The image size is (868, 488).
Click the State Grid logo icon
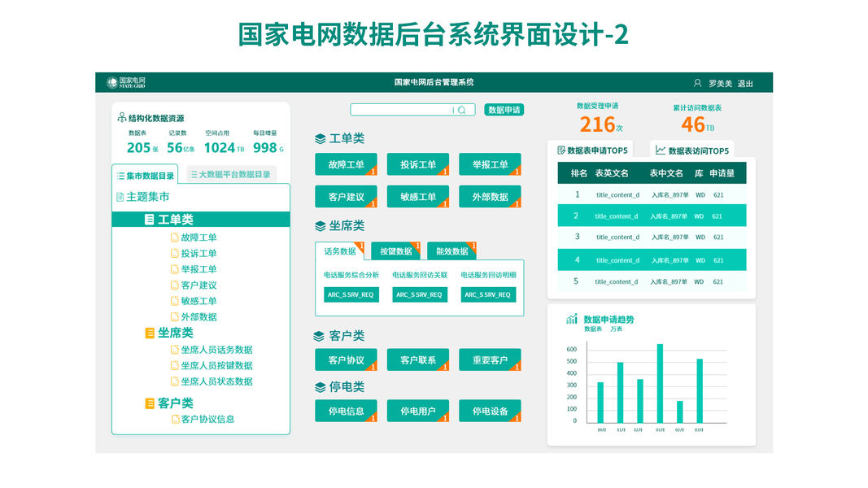point(112,82)
